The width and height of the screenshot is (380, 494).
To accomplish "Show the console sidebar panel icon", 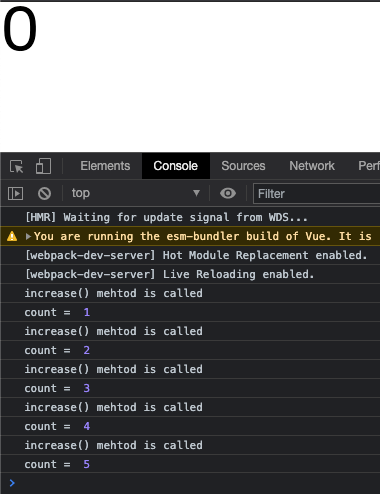I will [x=15, y=193].
